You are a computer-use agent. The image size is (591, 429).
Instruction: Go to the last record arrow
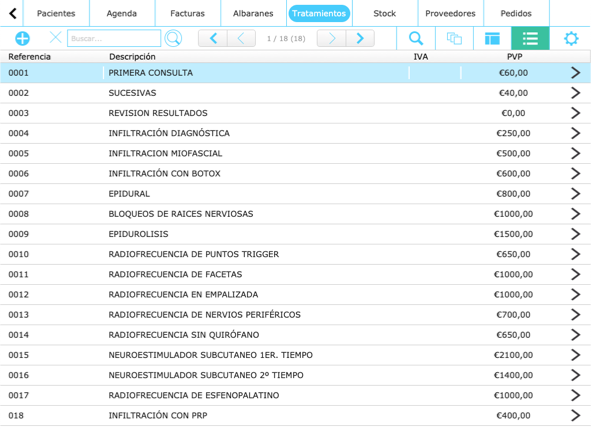pos(360,38)
